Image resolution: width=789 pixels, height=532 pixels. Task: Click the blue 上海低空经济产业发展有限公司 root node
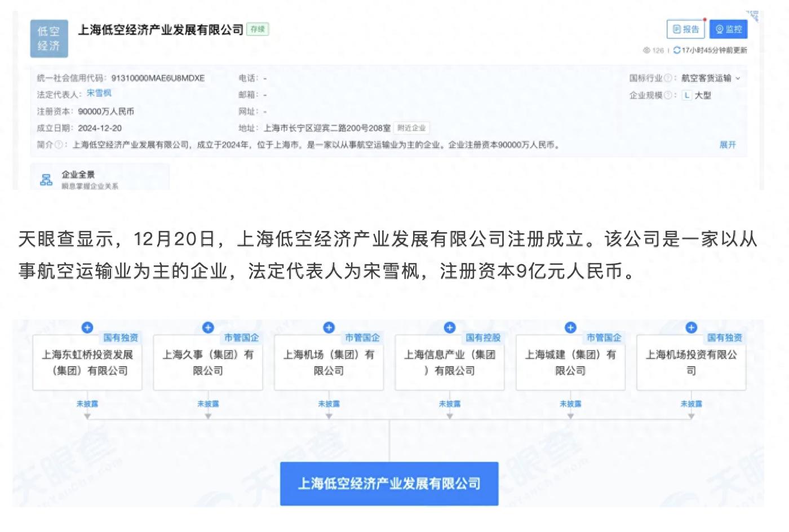coord(389,484)
